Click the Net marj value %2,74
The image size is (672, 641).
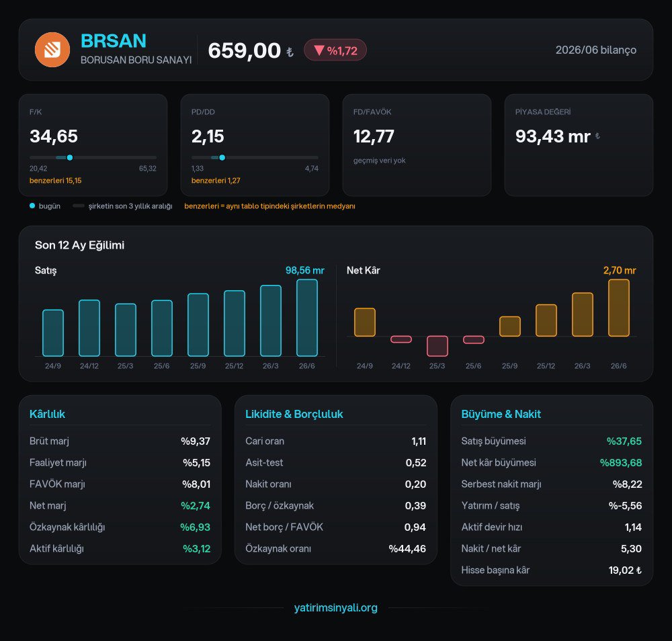pos(196,505)
